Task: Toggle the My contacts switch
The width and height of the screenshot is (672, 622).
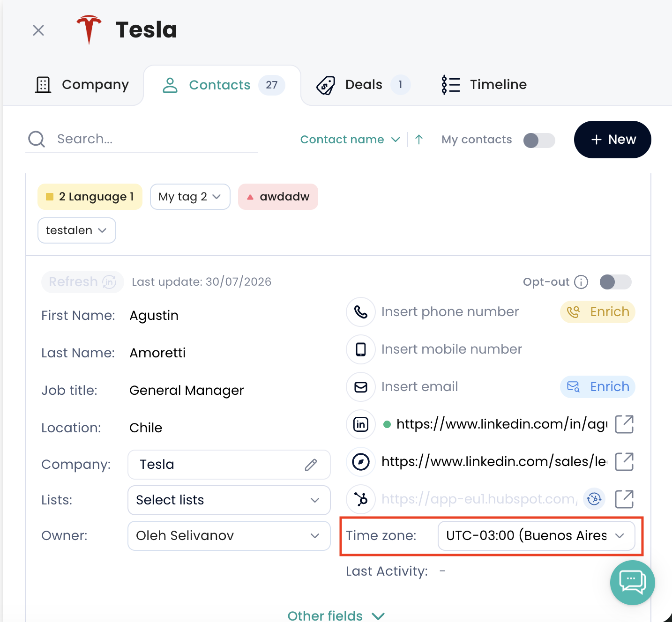Action: point(539,140)
